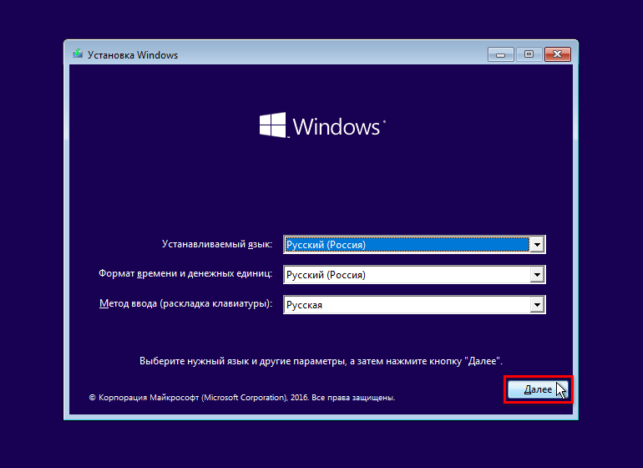The width and height of the screenshot is (643, 468).
Task: Click the Устанавливаемый язык label
Action: tap(217, 244)
